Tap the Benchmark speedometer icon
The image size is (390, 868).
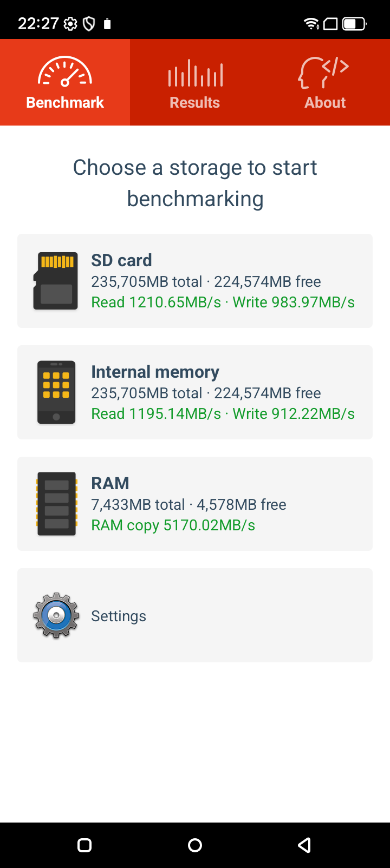65,73
